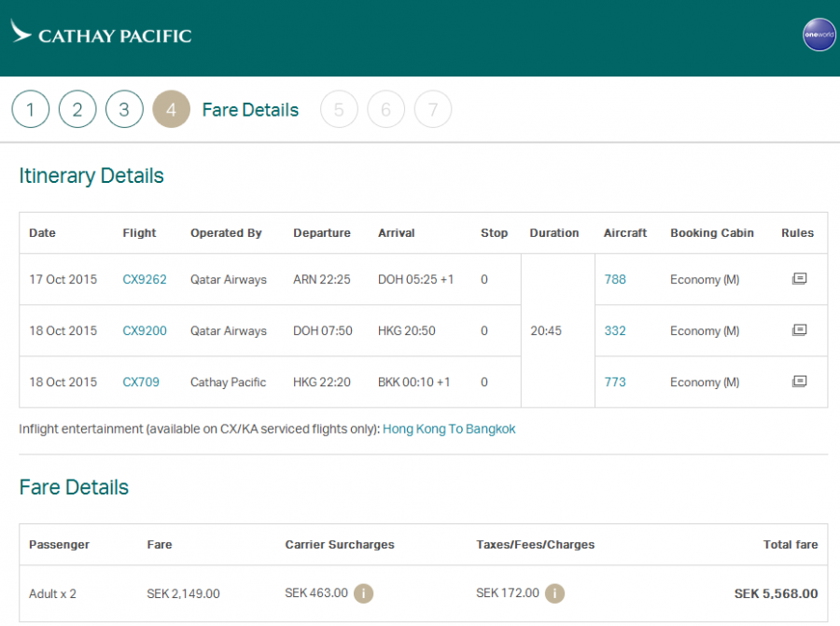Show taxes/fees/charges info icon
This screenshot has width=840, height=626.
tap(555, 593)
